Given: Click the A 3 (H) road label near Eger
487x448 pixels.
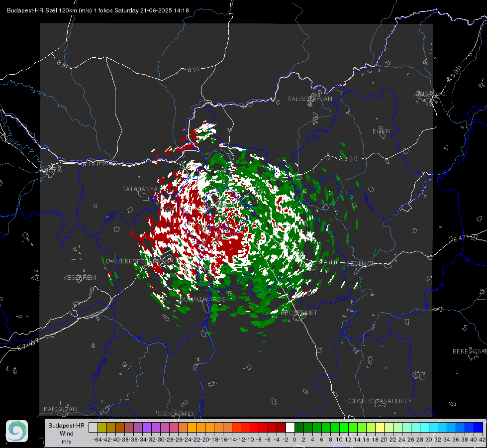Looking at the screenshot, I should click(x=348, y=159).
